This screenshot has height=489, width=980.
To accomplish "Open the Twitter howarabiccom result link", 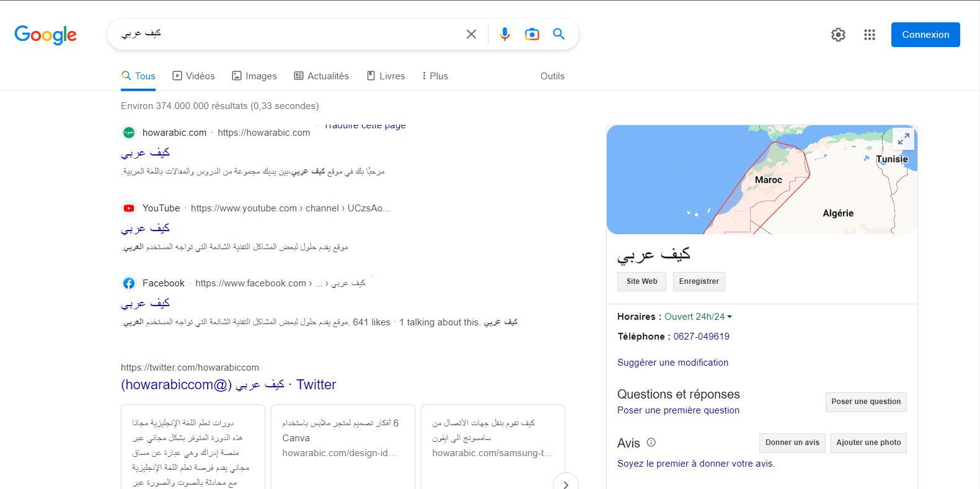I will pos(229,385).
